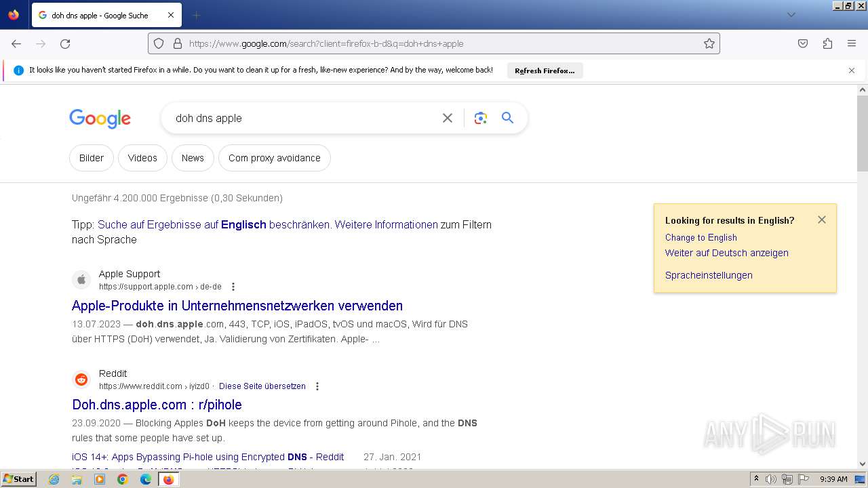
Task: Open the Weitere Informationen link
Action: (x=386, y=224)
